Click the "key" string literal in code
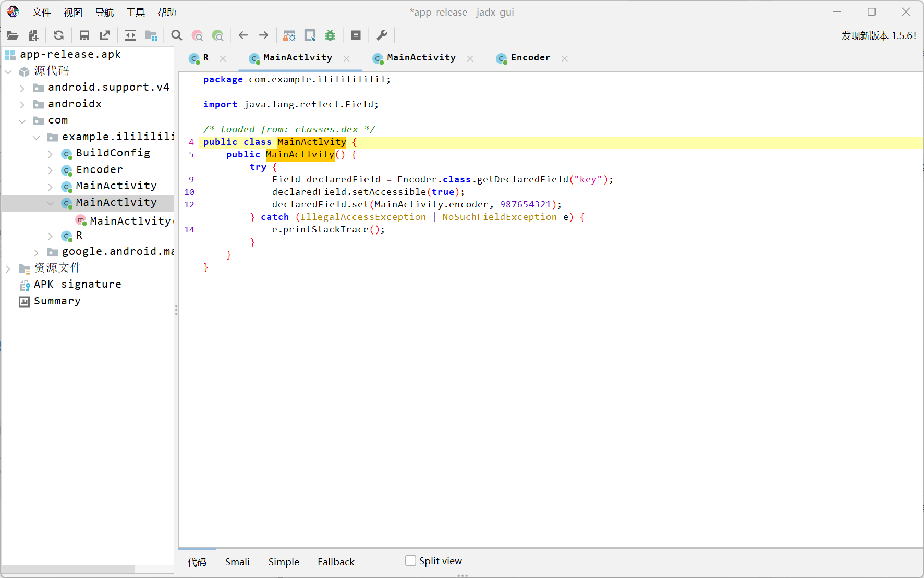Screen dimensions: 924x578 point(588,179)
